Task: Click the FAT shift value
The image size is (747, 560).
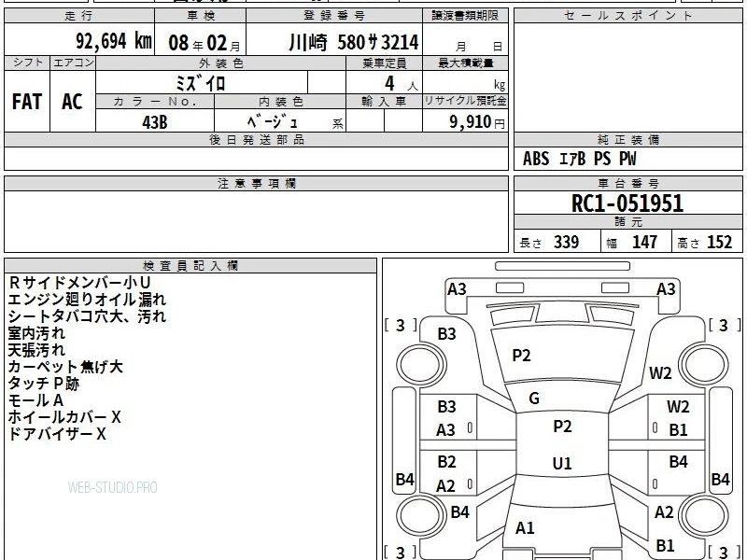Action: pos(27,102)
